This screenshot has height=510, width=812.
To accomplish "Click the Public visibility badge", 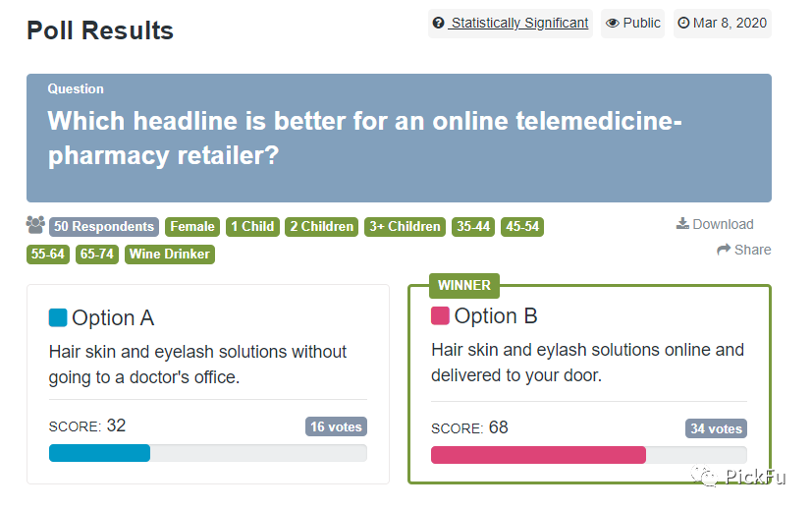I will (633, 23).
